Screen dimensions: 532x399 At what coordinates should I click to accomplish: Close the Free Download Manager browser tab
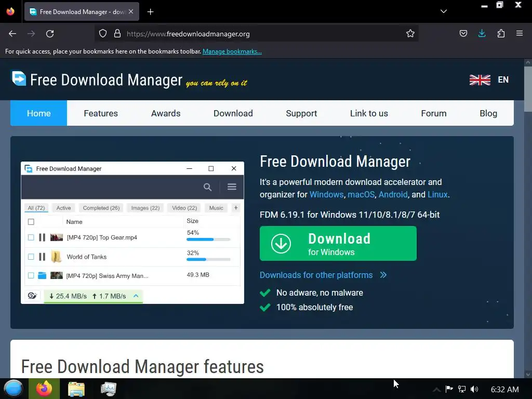(x=131, y=11)
